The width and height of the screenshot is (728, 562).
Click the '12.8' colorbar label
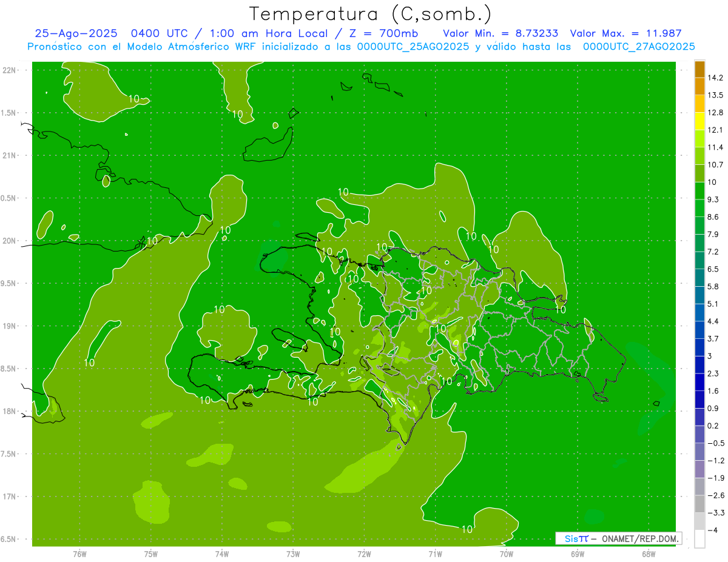(716, 113)
